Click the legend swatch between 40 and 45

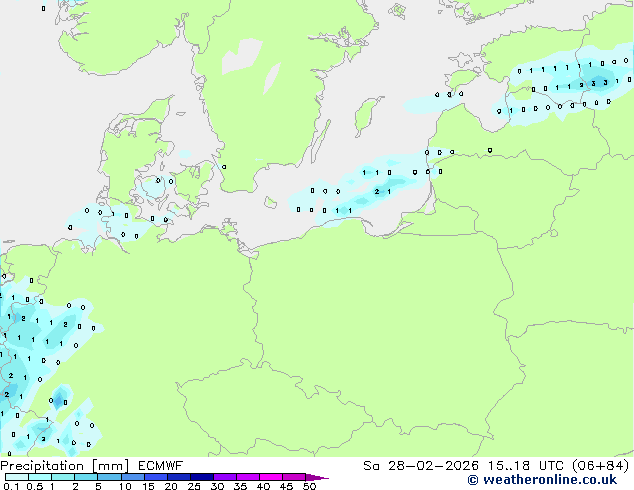pos(271,477)
